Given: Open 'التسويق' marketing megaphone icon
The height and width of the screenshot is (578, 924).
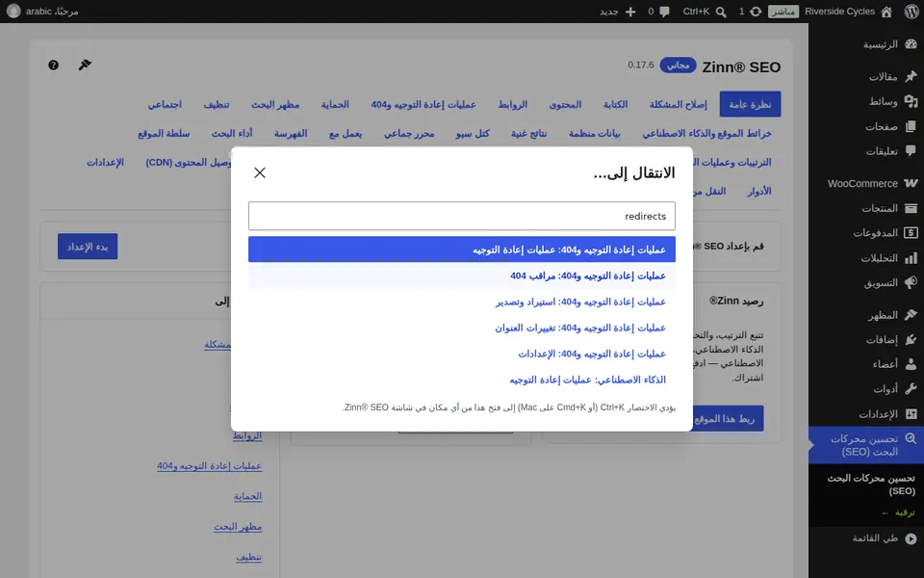Looking at the screenshot, I should click(x=911, y=282).
